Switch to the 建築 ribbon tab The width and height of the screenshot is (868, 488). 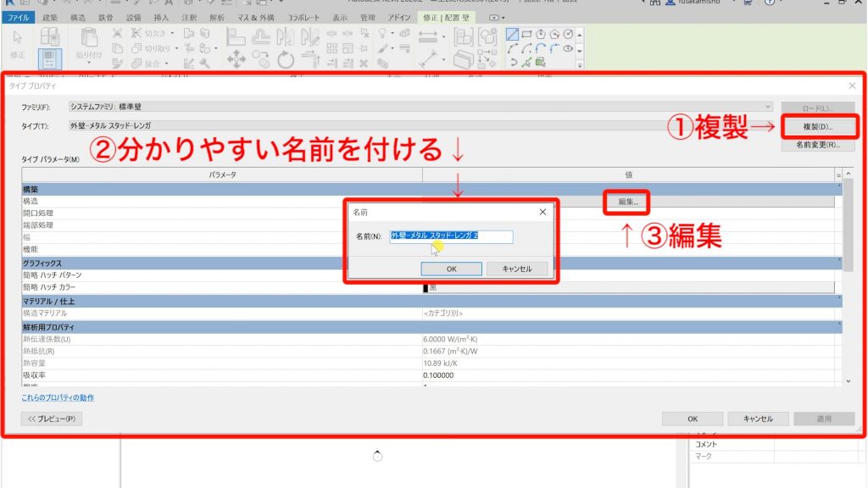[49, 16]
